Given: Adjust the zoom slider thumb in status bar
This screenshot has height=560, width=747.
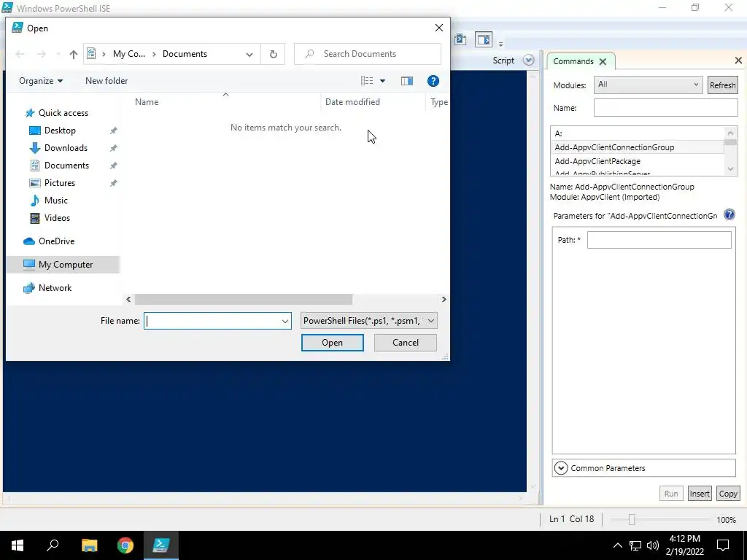Looking at the screenshot, I should 632,519.
